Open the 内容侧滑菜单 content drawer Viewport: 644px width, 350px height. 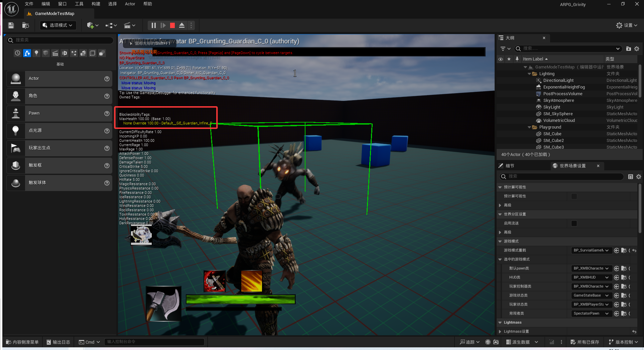(22, 342)
